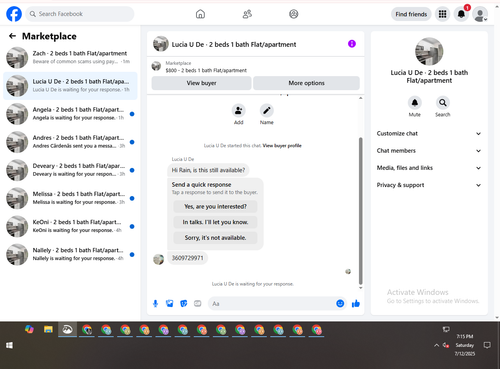Open the Melissa conversation

pos(70,198)
